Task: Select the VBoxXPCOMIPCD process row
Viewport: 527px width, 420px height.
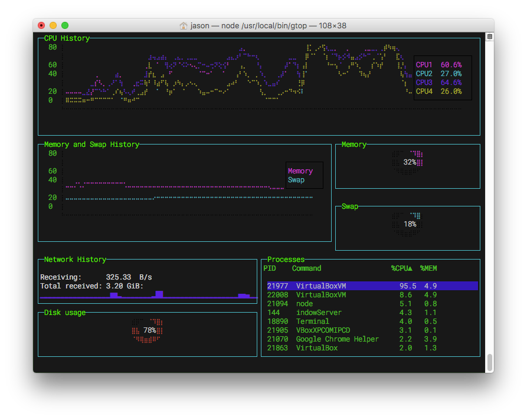Action: tap(372, 330)
